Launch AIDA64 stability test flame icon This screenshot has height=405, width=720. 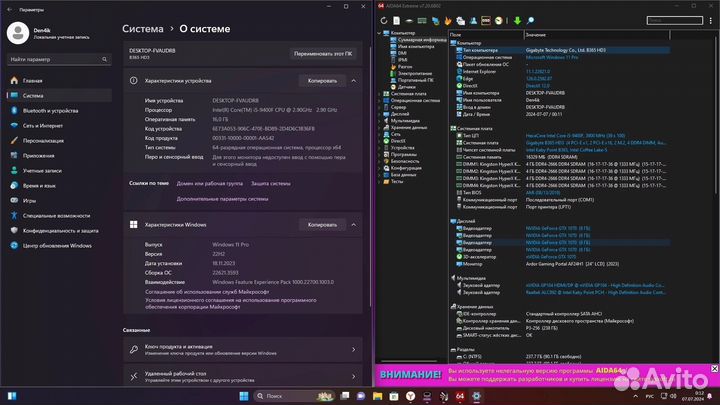448,21
